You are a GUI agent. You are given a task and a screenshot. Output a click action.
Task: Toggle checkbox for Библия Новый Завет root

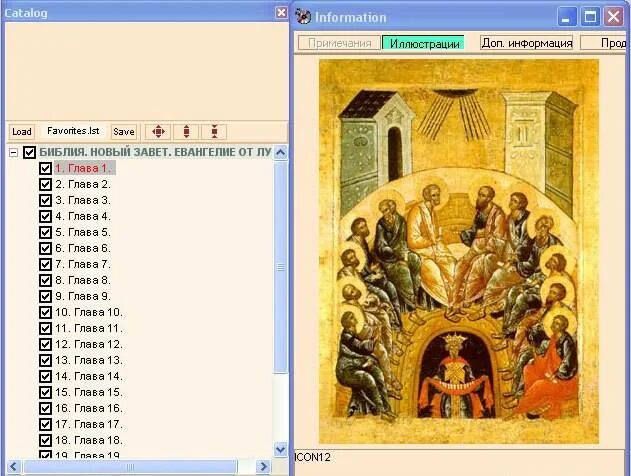click(29, 152)
